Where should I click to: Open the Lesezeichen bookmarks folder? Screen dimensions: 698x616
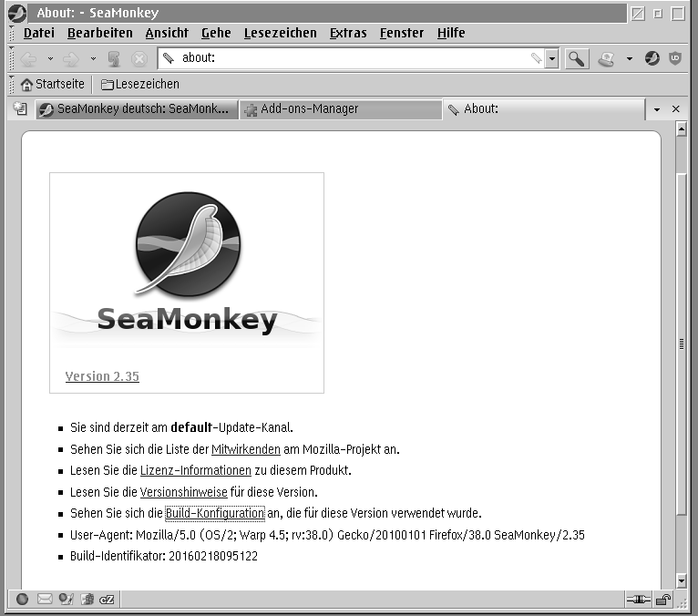click(x=139, y=84)
